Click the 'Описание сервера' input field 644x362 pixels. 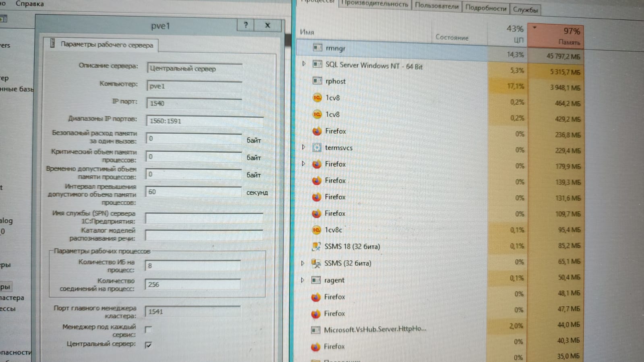(195, 69)
